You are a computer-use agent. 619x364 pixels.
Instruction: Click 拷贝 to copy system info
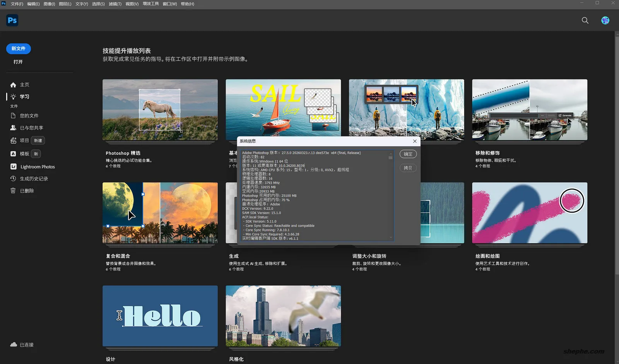pyautogui.click(x=408, y=167)
